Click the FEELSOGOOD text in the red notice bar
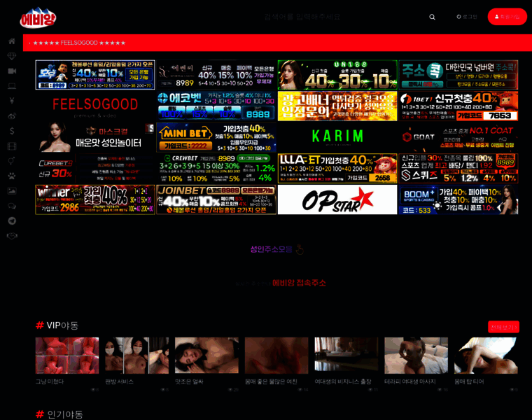 [79, 43]
